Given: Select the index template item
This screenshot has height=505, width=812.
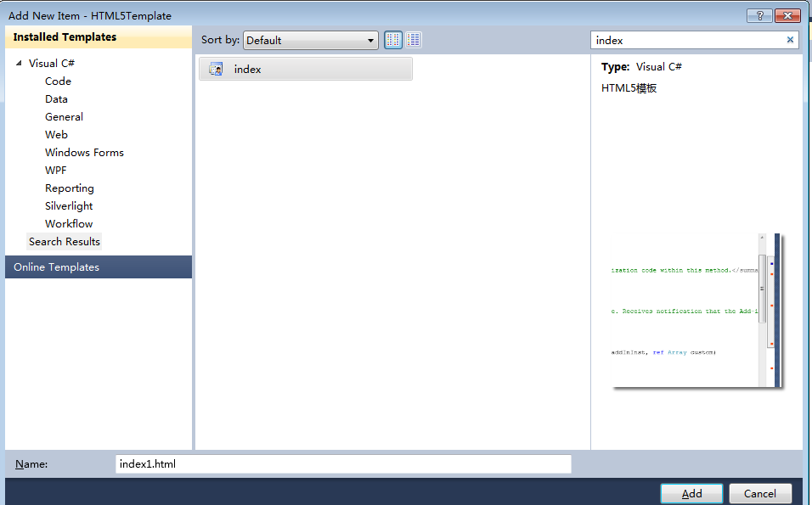Looking at the screenshot, I should pos(306,69).
